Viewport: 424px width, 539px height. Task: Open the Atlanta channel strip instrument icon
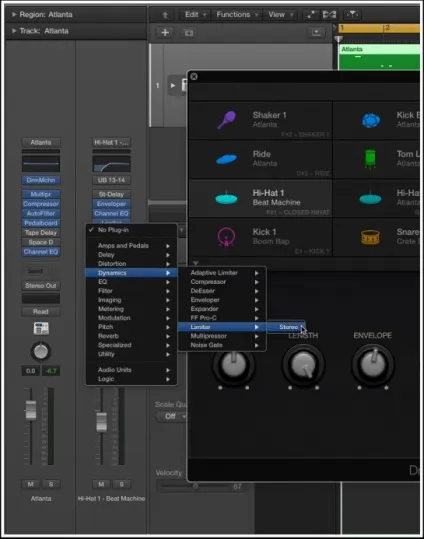point(41,328)
